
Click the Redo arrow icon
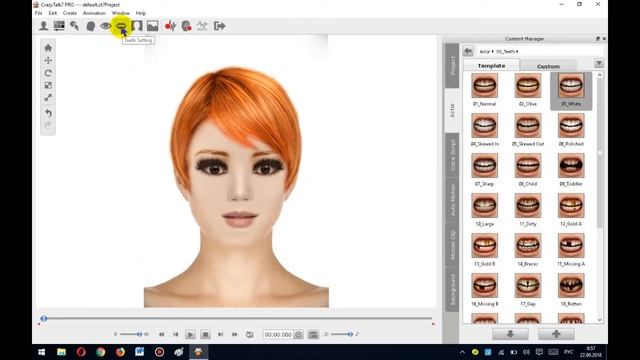(48, 125)
